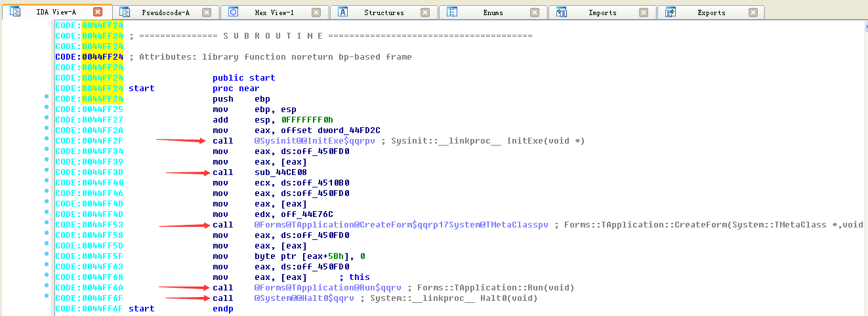Viewport: 868px width, 316px height.
Task: Click the Hex View-1 tab icon
Action: pos(234,12)
